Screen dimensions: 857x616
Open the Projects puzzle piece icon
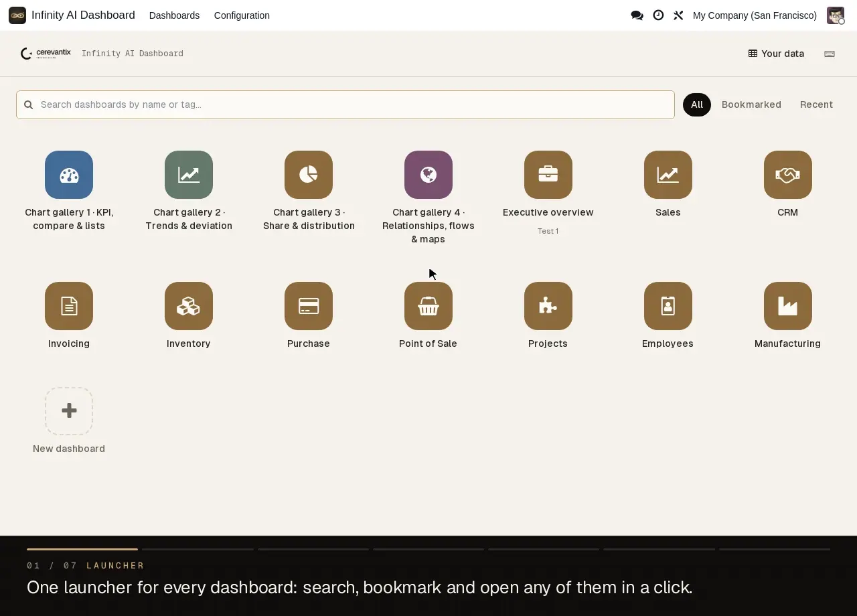(x=548, y=306)
